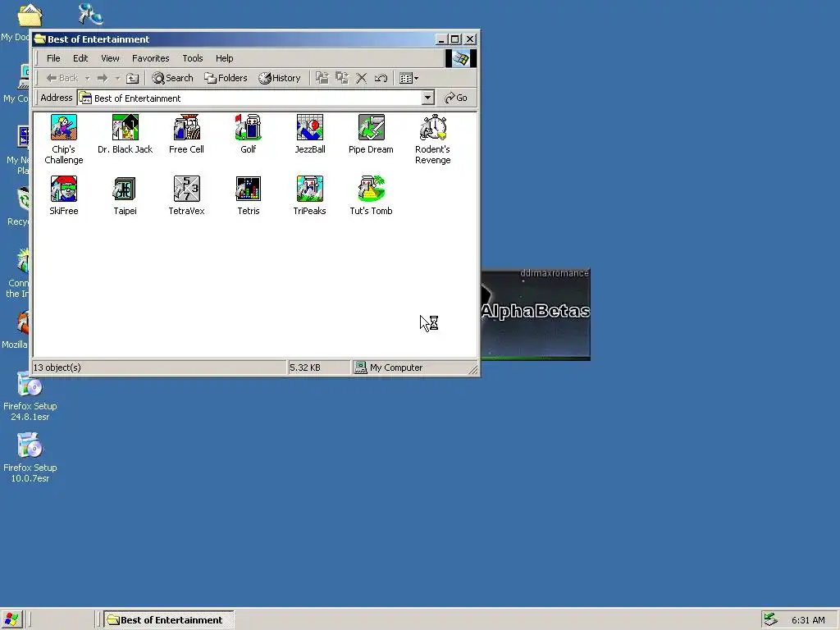Viewport: 840px width, 630px height.
Task: Click the AlphaBetas banner image
Action: coord(536,314)
